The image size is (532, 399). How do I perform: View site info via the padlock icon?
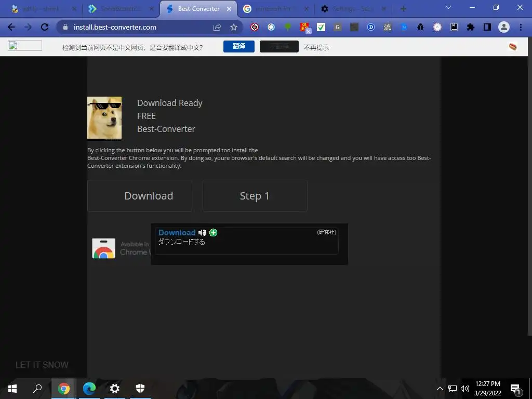[65, 27]
